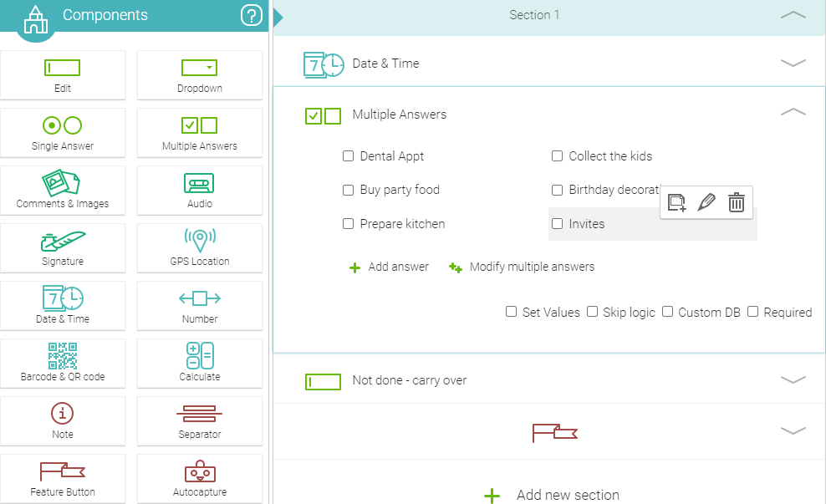The image size is (826, 504).
Task: Click Add new section
Action: [552, 495]
